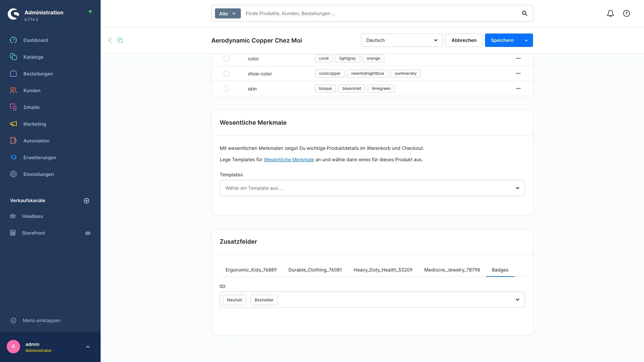
Task: Add a new Verkaufskanal with plus icon
Action: tap(87, 201)
